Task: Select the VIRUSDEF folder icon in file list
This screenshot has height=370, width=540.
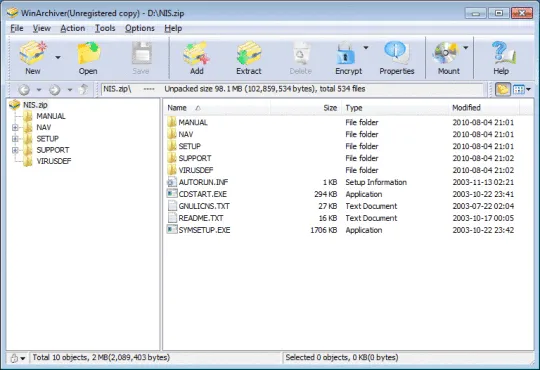Action: click(x=172, y=170)
